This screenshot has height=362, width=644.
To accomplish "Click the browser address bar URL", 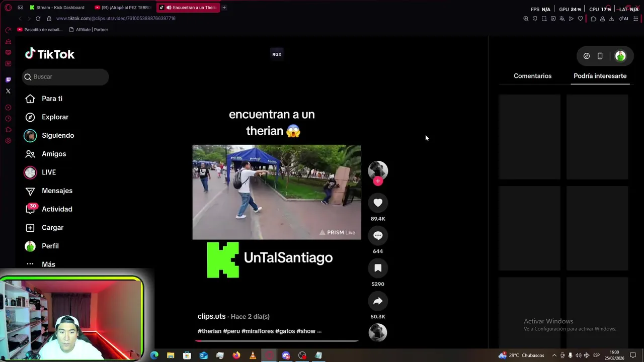I will click(x=116, y=19).
